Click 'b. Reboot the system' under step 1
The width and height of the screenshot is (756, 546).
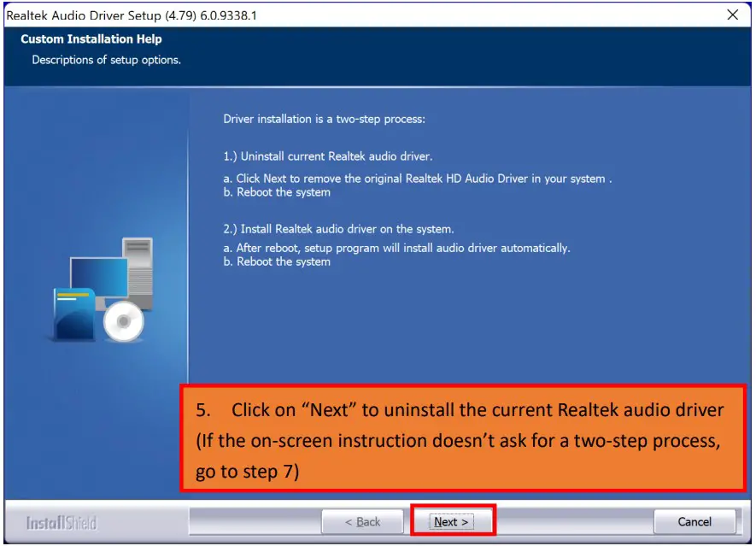[x=277, y=192]
